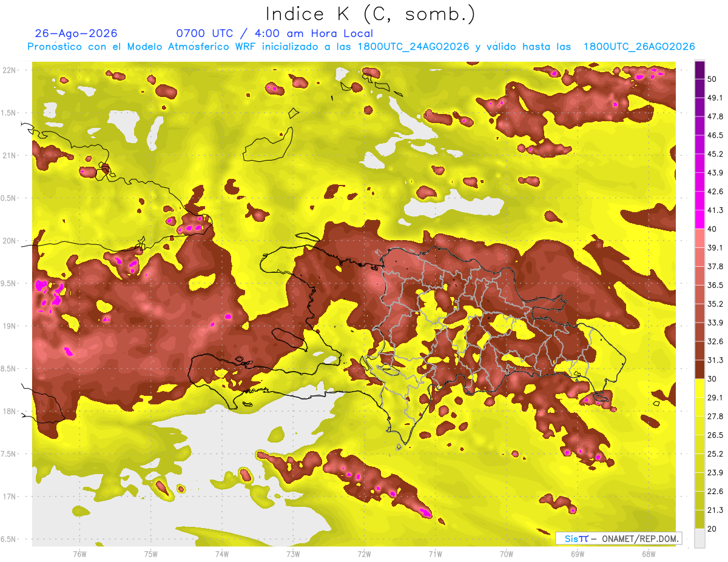
Task: Click the color bar value 26.5
Action: 715,435
